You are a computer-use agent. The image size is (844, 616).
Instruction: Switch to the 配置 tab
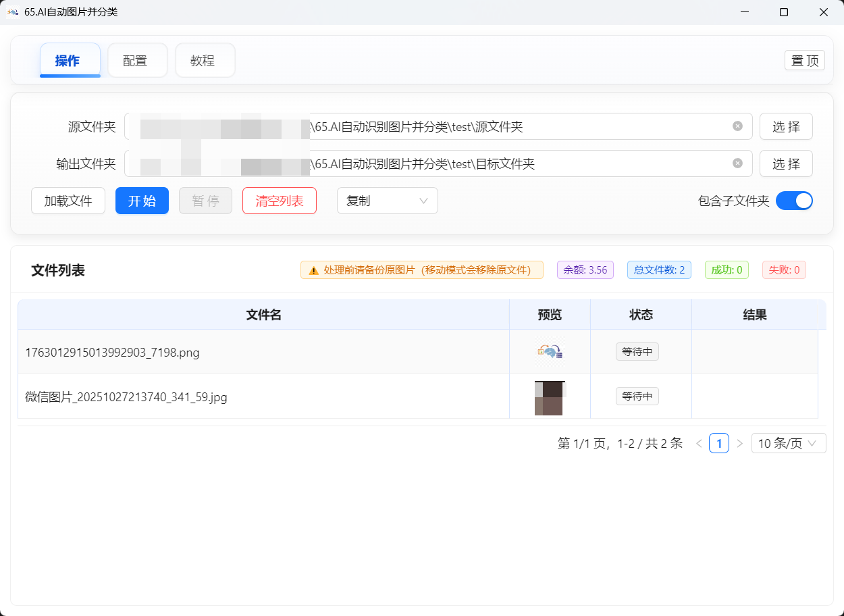137,61
